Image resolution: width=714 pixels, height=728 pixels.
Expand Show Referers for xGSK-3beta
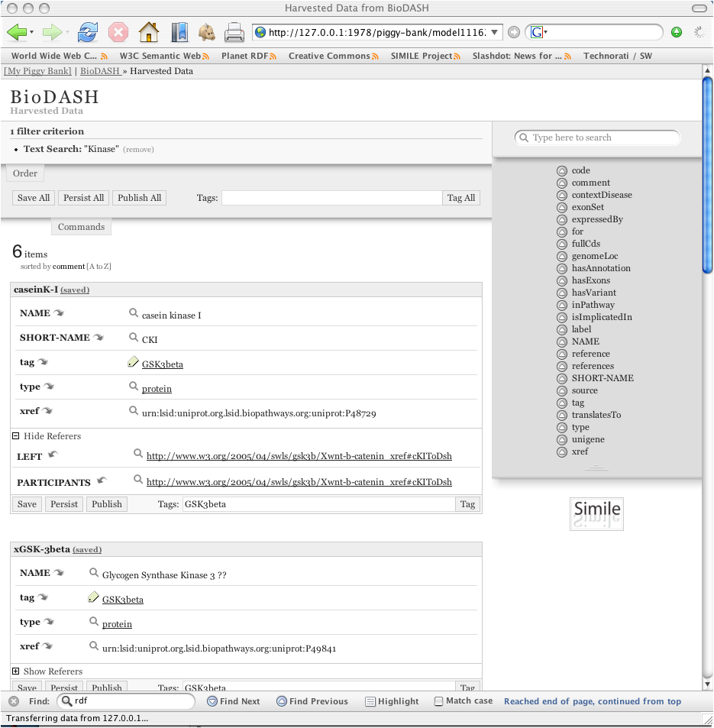(x=15, y=671)
